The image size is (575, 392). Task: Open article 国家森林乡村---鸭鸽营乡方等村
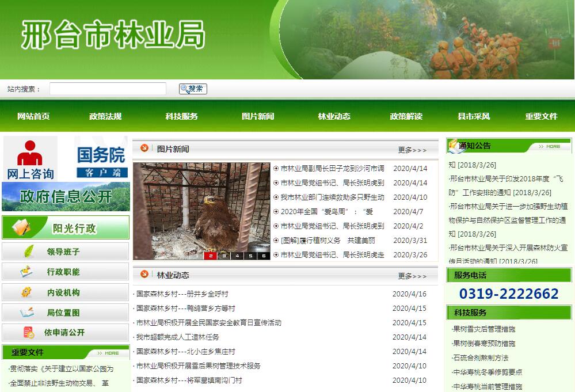tap(185, 309)
